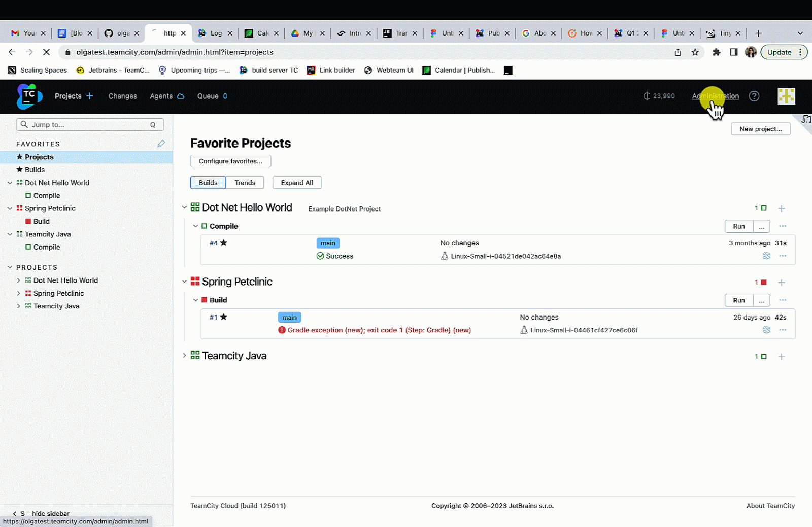
Task: Click Expand All button
Action: point(297,183)
